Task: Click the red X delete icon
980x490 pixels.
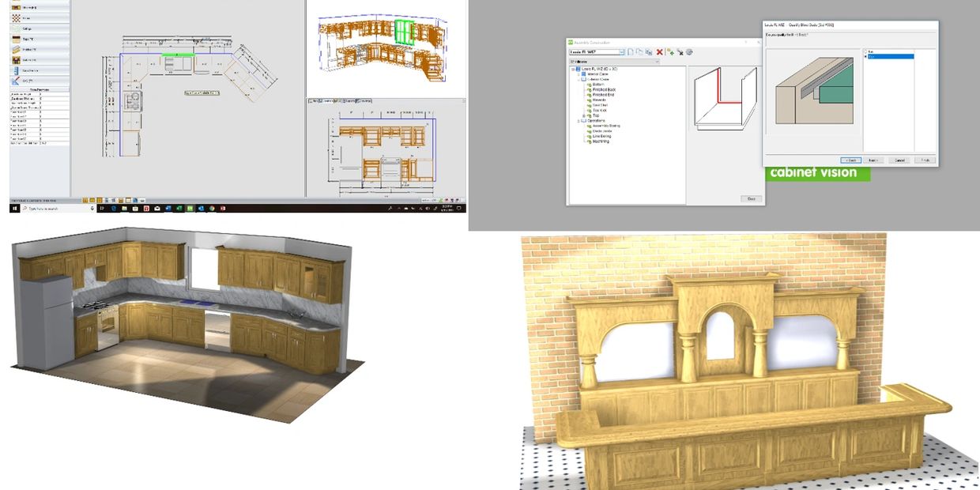Action: pyautogui.click(x=659, y=52)
